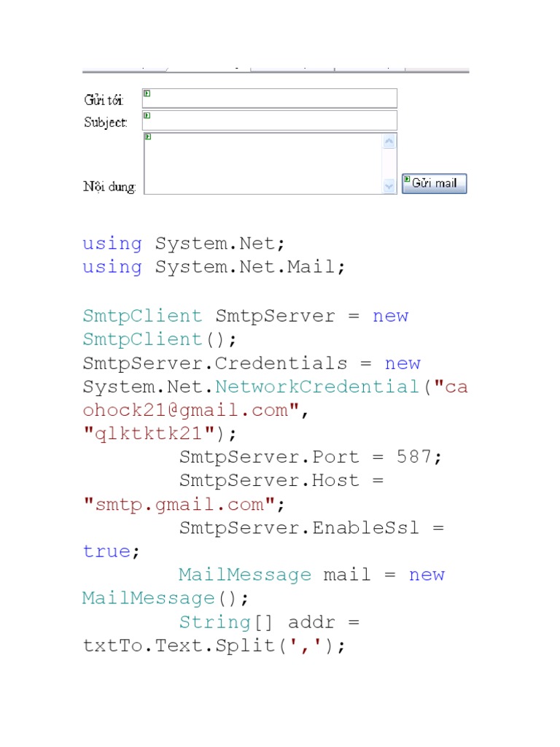The height and width of the screenshot is (747, 560).
Task: Click the Subject input field
Action: pos(270,120)
